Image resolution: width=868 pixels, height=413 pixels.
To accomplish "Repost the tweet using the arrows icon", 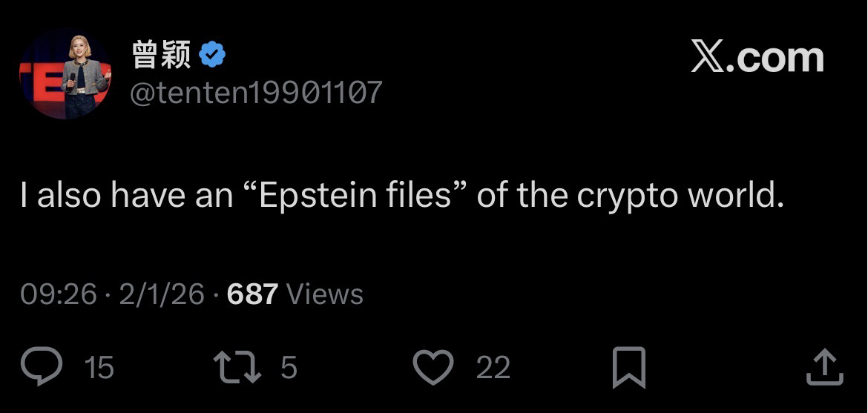I will coord(237,367).
